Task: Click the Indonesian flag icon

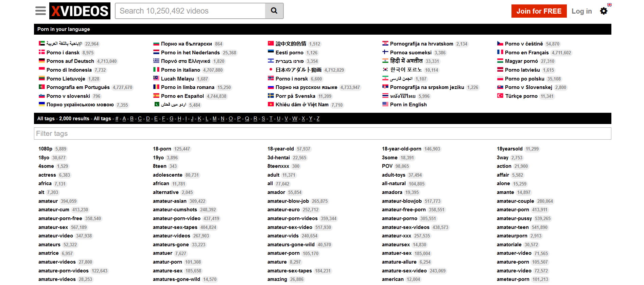Action: 42,70
